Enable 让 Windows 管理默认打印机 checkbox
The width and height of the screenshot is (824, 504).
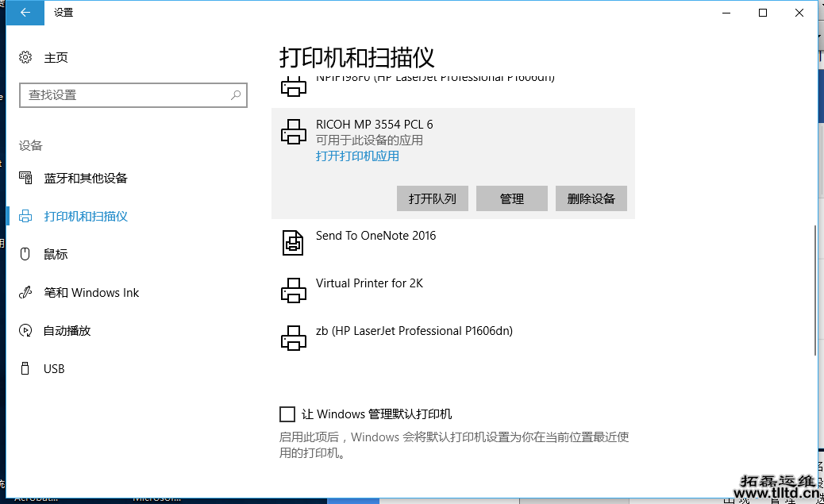287,414
